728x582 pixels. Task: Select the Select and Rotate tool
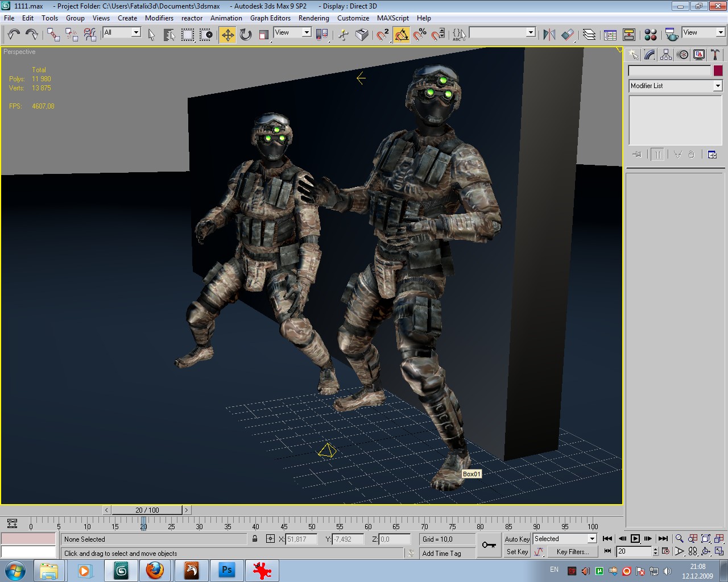point(246,35)
